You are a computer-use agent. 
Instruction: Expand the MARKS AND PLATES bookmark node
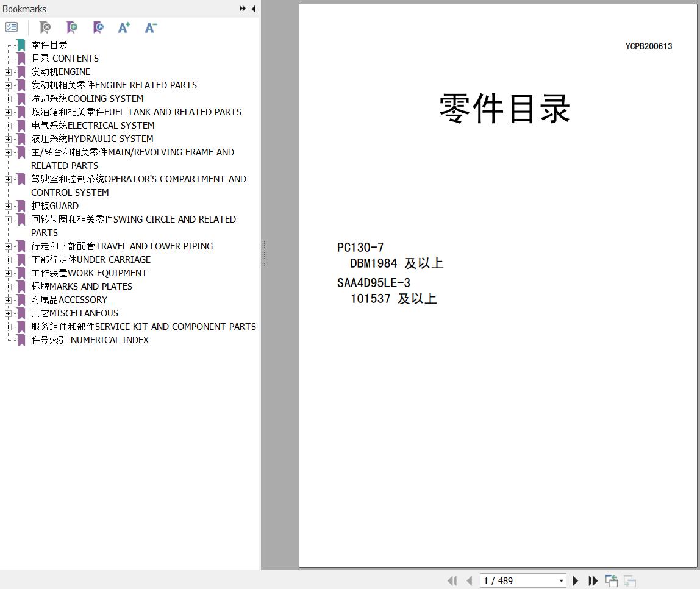point(7,286)
